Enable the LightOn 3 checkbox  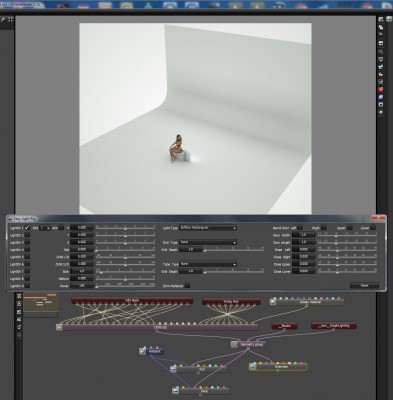click(x=27, y=242)
